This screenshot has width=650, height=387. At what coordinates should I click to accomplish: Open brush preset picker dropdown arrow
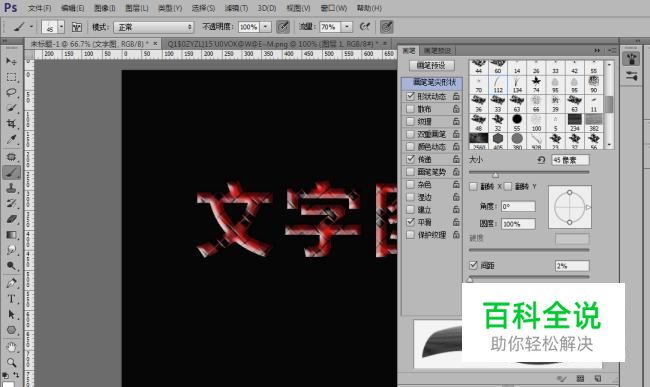coord(61,27)
